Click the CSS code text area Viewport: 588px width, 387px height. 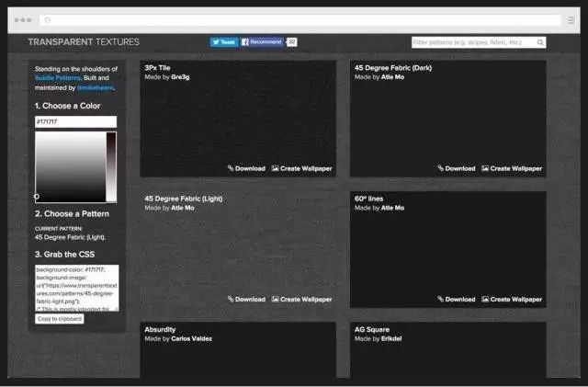(x=77, y=288)
